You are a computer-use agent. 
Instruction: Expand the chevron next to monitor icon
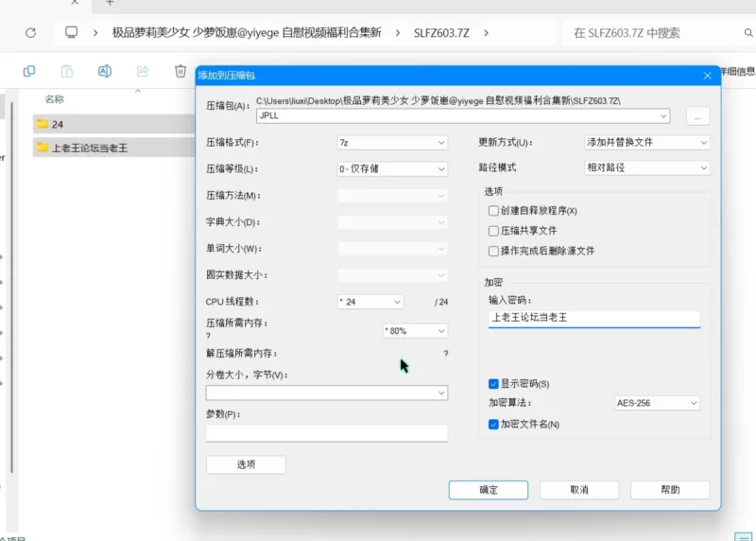pos(95,33)
